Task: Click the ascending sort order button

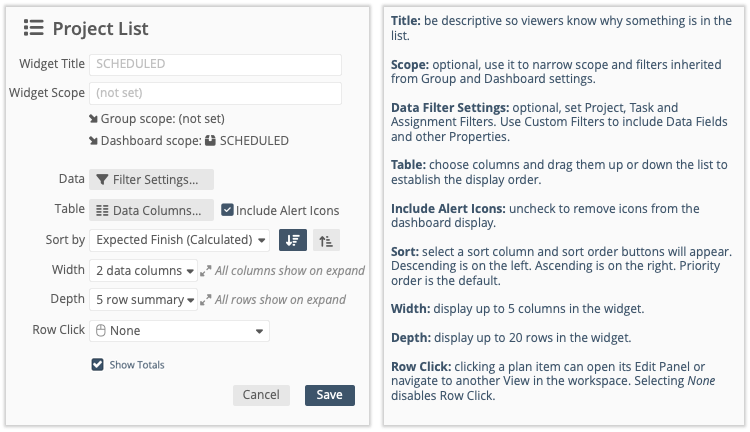Action: click(x=324, y=240)
